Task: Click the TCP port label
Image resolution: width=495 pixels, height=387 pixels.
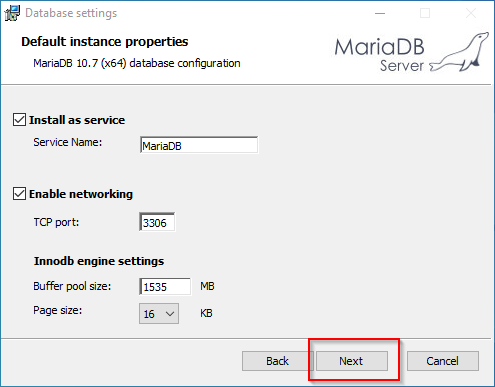Action: pos(56,222)
